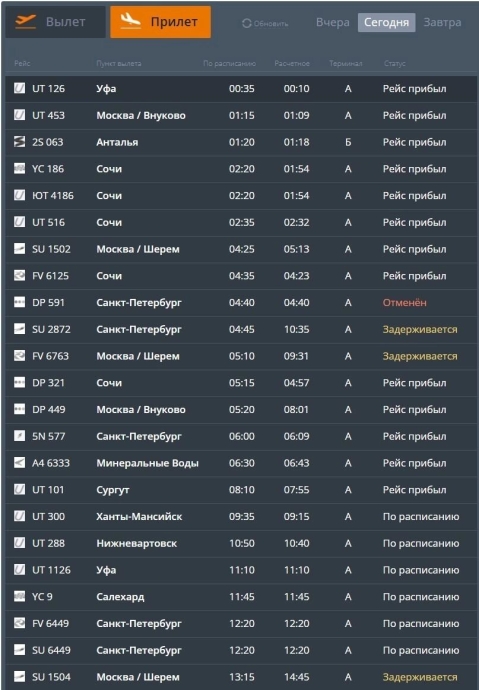Image resolution: width=479 pixels, height=690 pixels.
Task: Sort by the По расписанию column header
Action: 229,63
